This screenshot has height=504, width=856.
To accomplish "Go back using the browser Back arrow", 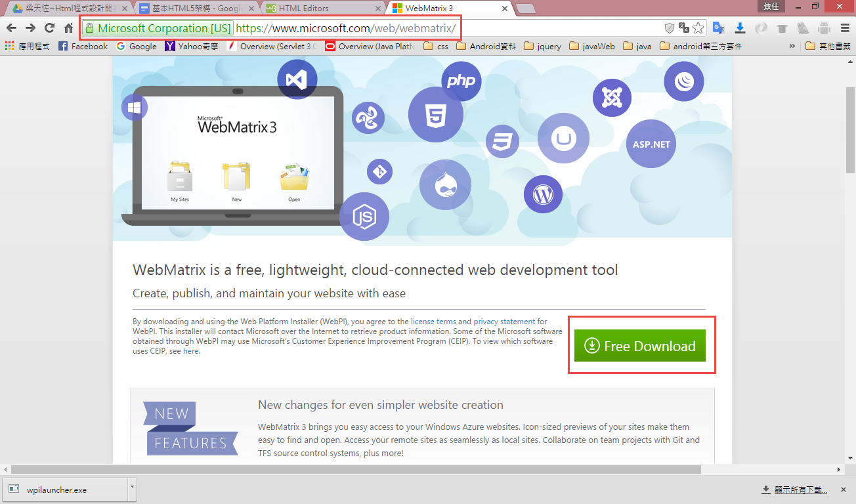I will point(11,28).
